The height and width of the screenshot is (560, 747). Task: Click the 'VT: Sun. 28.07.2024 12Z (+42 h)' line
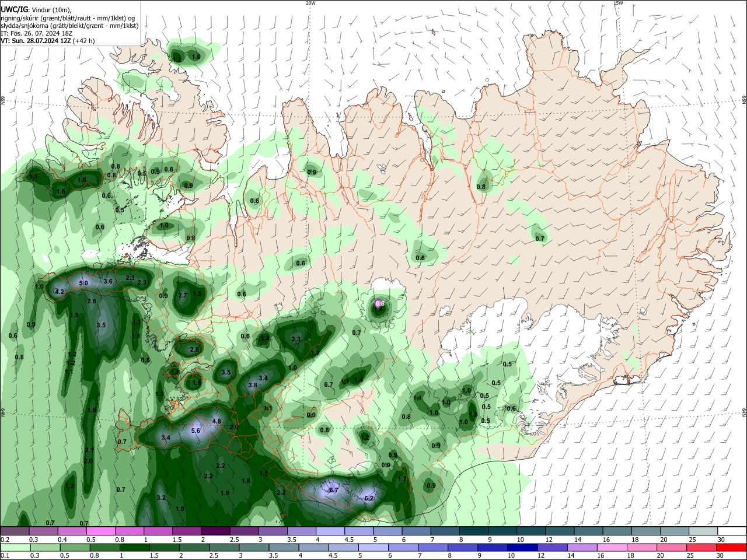point(48,41)
